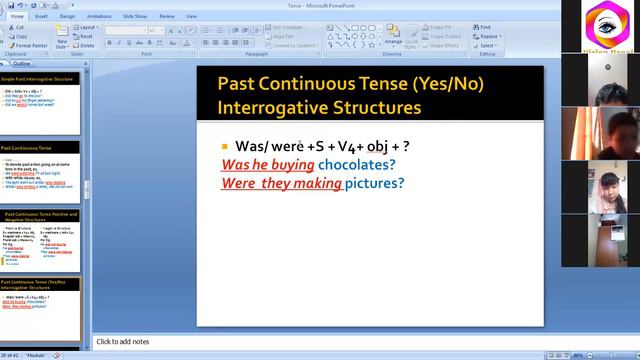Insert a text box shape
The image size is (640, 360).
coord(330,28)
